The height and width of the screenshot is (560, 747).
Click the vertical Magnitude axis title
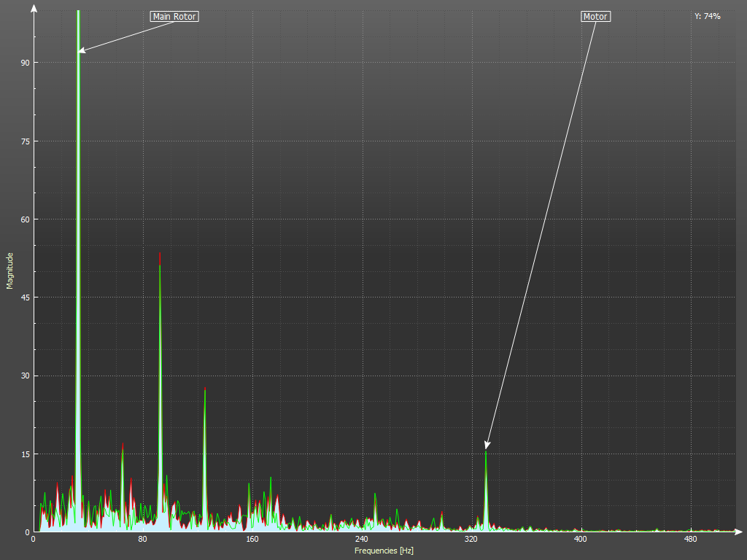pos(10,271)
